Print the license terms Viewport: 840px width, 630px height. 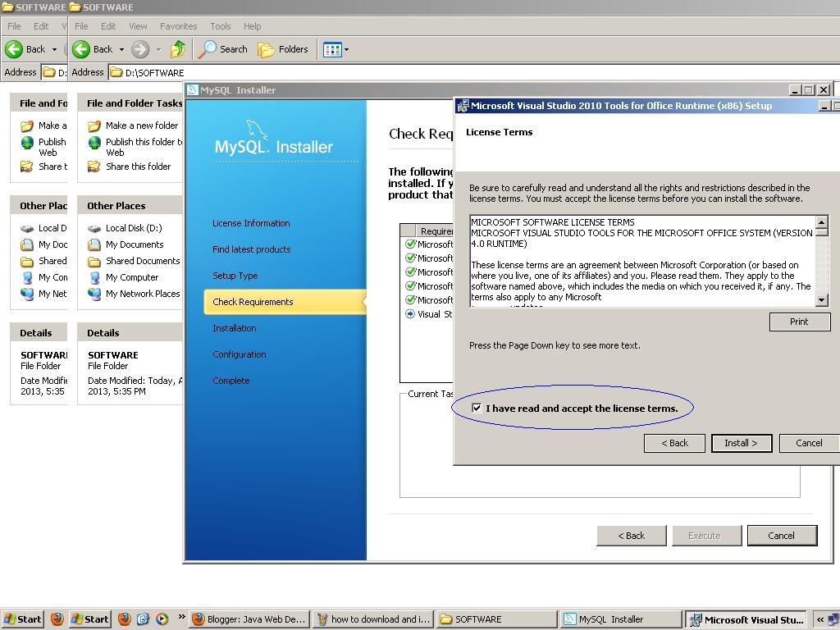(x=799, y=322)
